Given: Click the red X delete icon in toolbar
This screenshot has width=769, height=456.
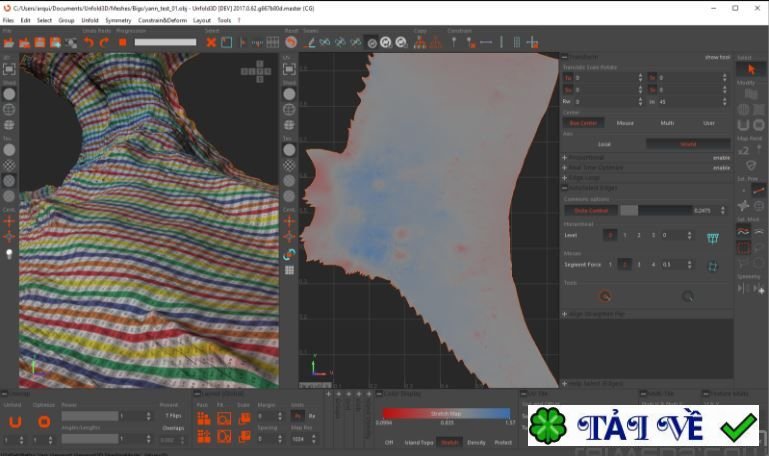Looking at the screenshot, I should (x=211, y=42).
